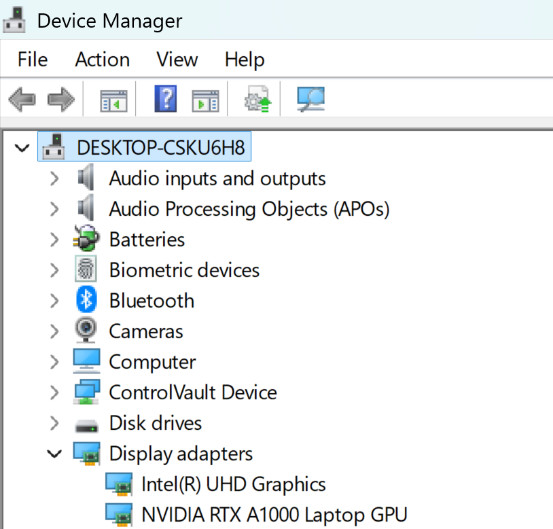Select the ControlVault Device label
Viewport: 553px width, 529px height.
coord(193,393)
